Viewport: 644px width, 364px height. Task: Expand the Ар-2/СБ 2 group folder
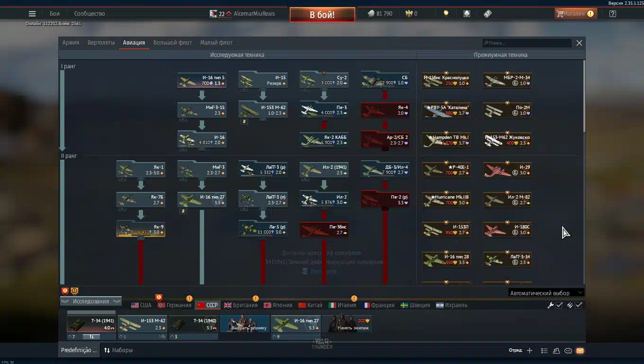point(385,140)
